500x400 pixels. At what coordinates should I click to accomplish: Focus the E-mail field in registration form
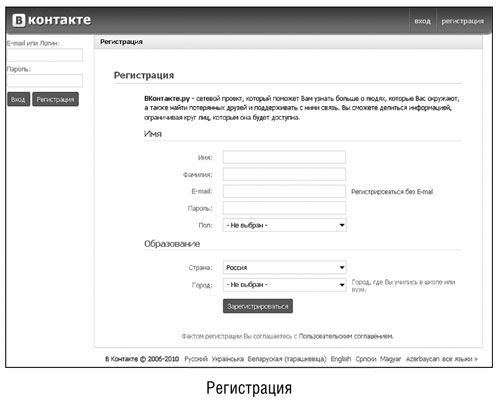[284, 191]
